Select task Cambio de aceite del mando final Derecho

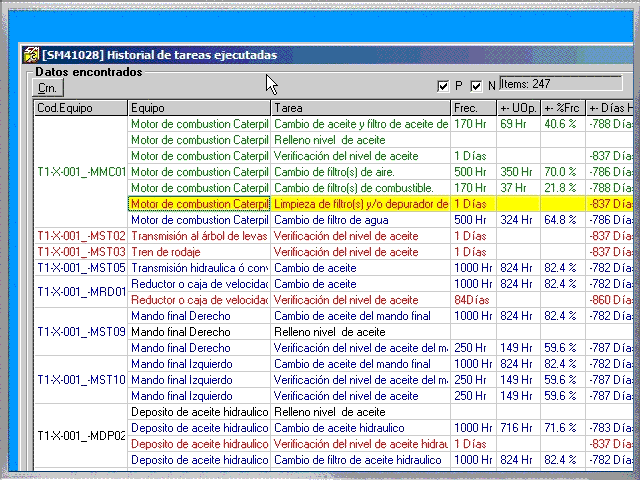point(361,316)
